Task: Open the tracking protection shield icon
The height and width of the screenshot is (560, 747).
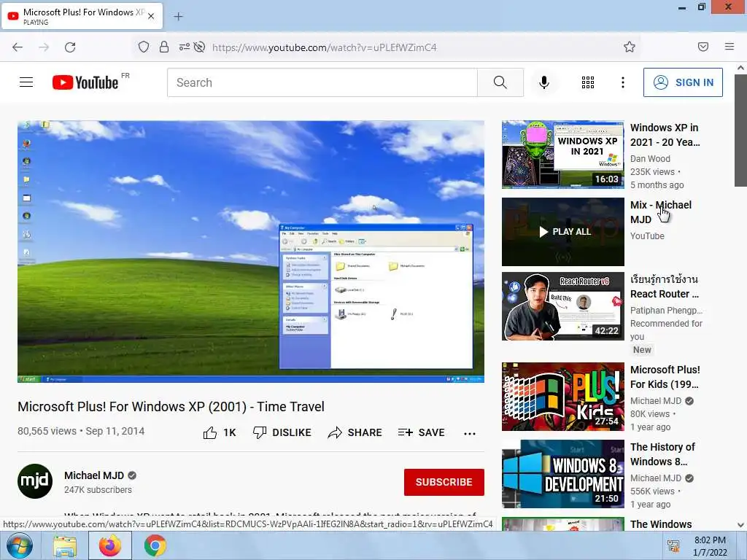Action: [144, 47]
